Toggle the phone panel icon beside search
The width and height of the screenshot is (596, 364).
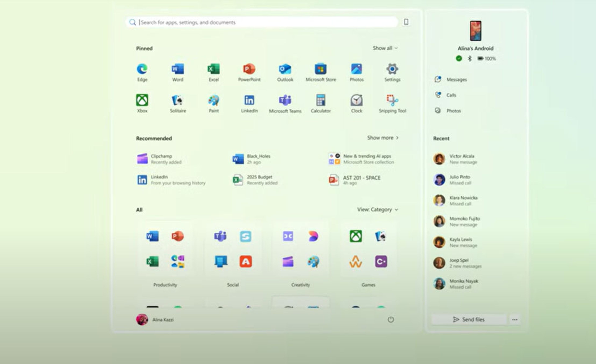tap(406, 22)
